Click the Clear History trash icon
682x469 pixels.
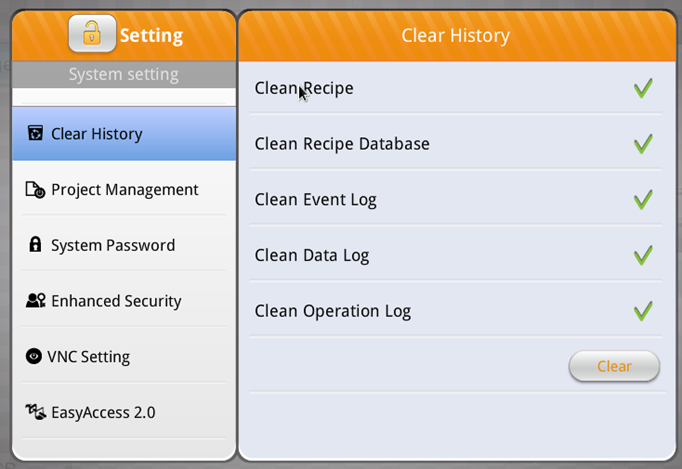[x=35, y=133]
